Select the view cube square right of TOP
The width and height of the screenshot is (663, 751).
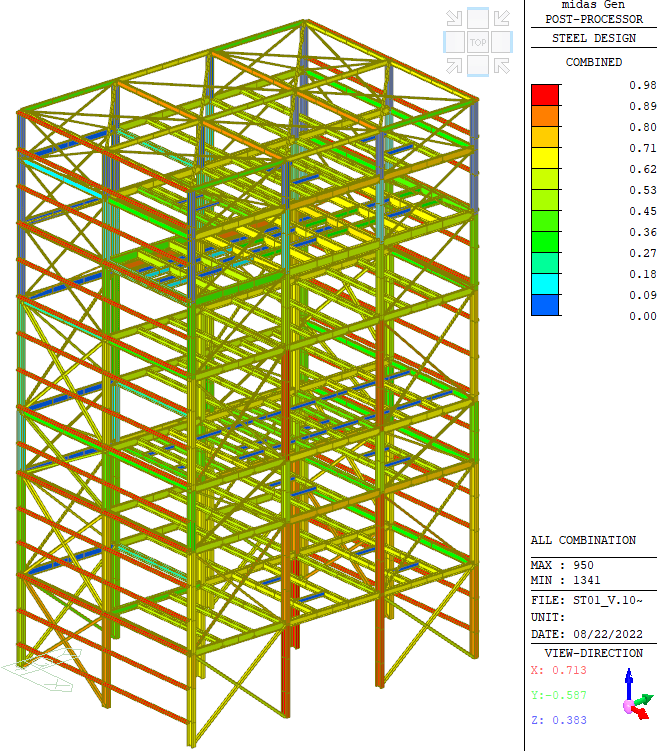click(x=502, y=42)
